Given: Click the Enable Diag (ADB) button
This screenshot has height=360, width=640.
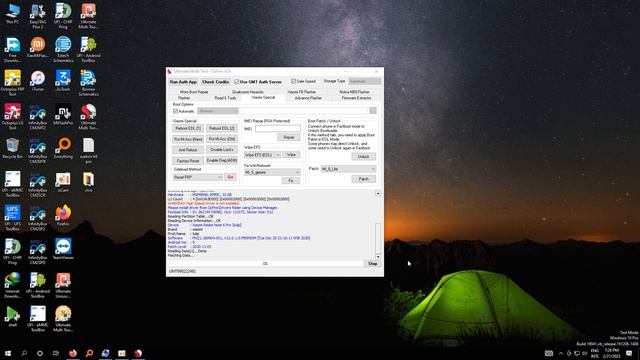Looking at the screenshot, I should coord(222,160).
